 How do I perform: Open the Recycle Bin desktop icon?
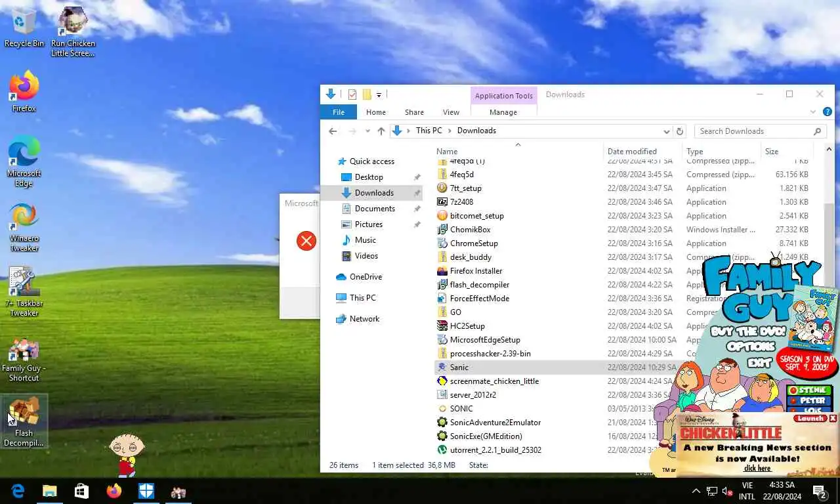tap(24, 27)
